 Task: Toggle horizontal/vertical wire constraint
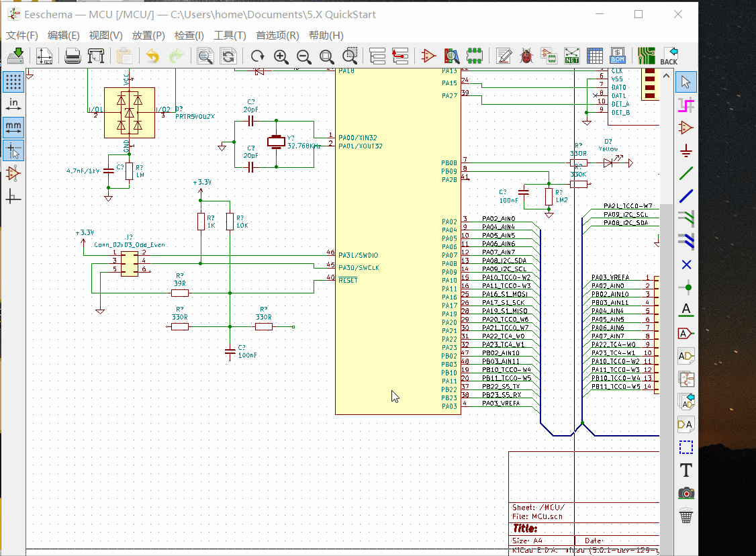tap(13, 197)
